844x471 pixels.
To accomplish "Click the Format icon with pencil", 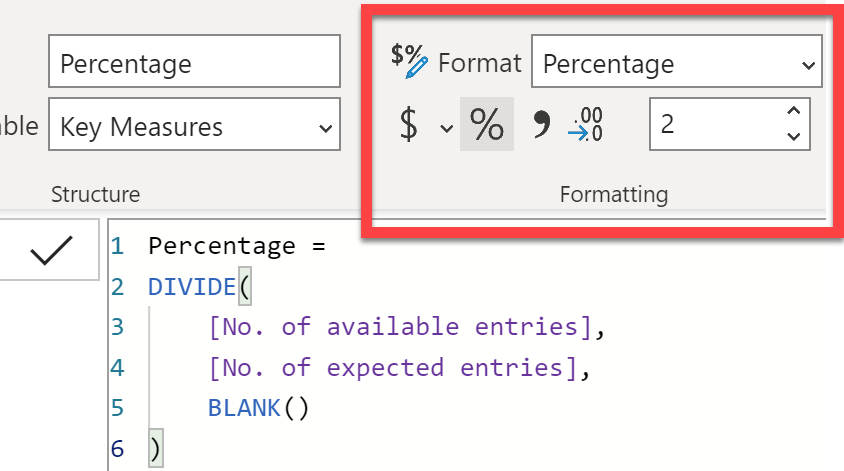I will click(x=409, y=61).
